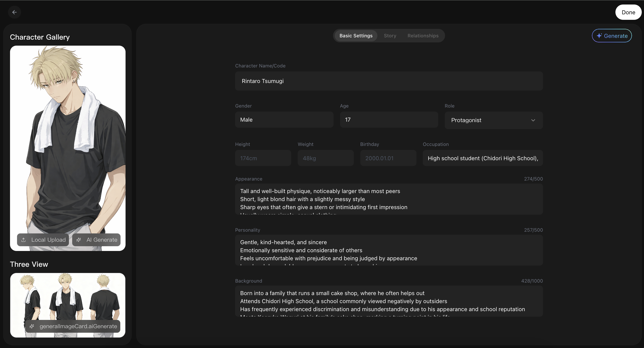This screenshot has width=644, height=348.
Task: Select the Three View character thumbnail
Action: (x=68, y=296)
